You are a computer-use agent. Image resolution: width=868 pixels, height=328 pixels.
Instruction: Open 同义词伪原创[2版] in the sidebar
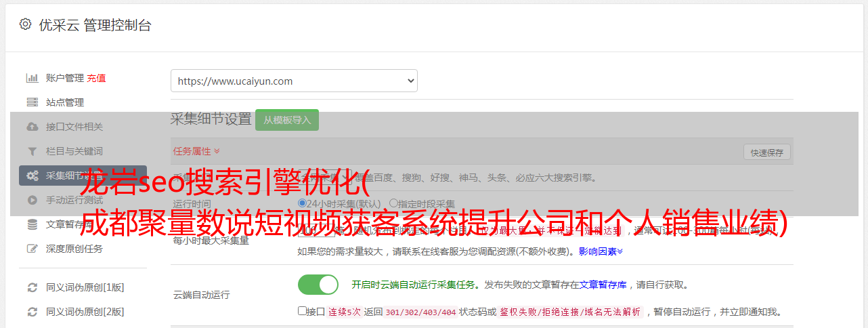pos(85,312)
